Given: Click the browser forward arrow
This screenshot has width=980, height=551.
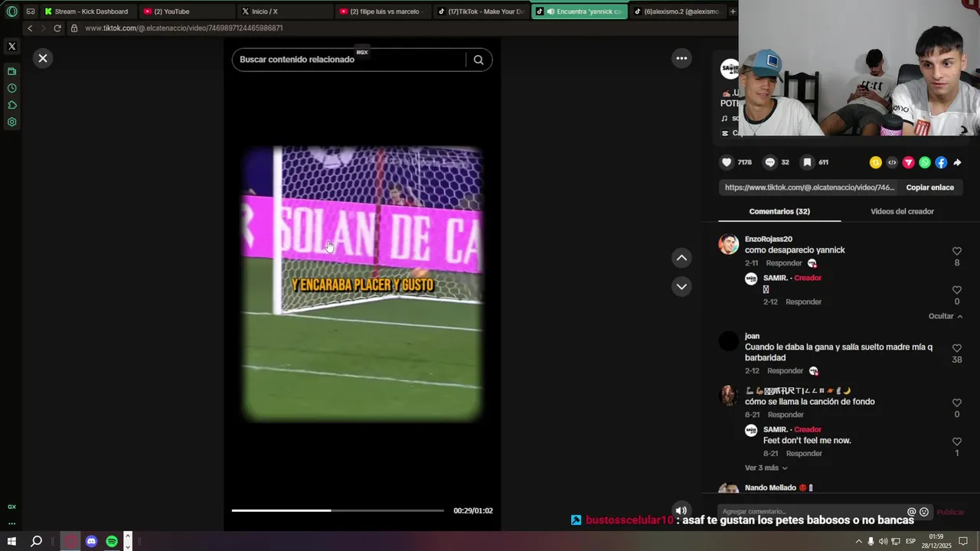Looking at the screenshot, I should coord(43,28).
